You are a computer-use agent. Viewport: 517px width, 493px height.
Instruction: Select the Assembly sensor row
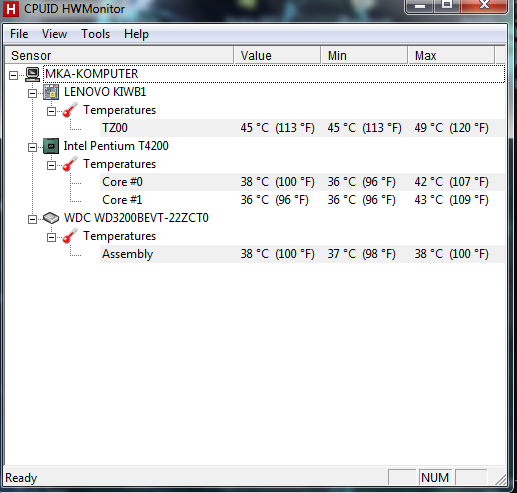(302, 254)
